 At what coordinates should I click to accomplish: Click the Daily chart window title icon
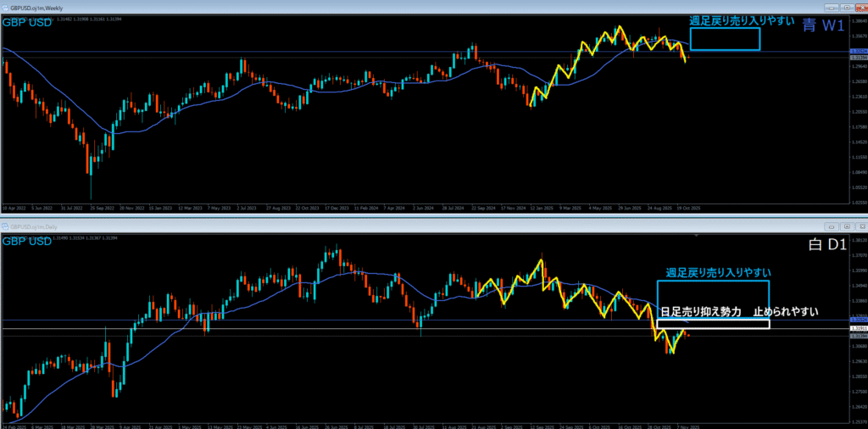coord(5,227)
